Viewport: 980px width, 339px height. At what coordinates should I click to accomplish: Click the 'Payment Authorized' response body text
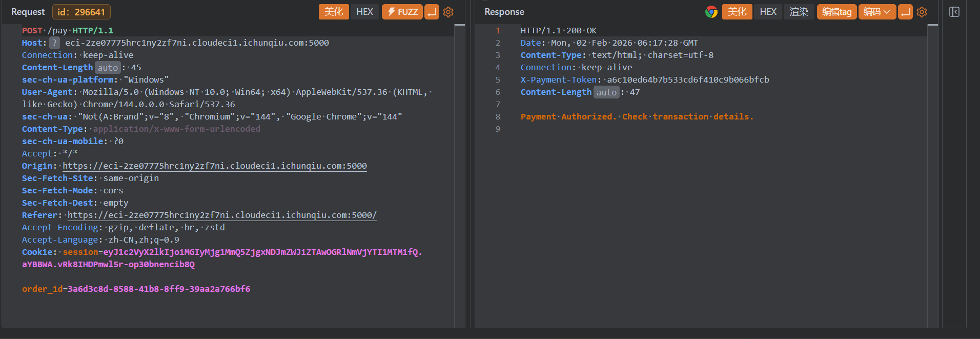pos(637,117)
